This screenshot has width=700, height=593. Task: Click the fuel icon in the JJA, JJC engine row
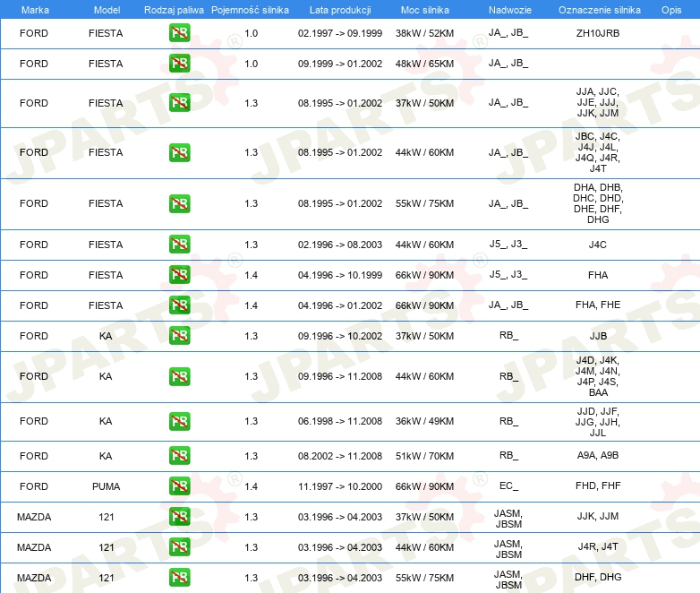179,103
